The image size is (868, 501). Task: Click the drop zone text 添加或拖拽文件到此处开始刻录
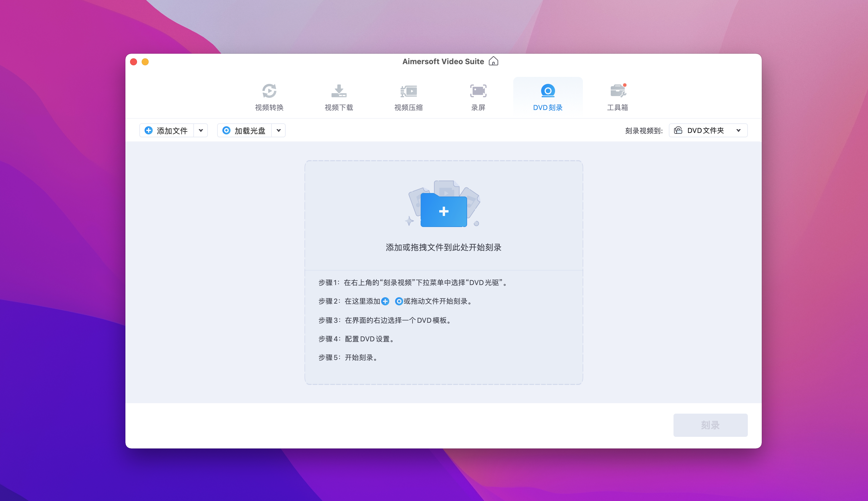444,247
